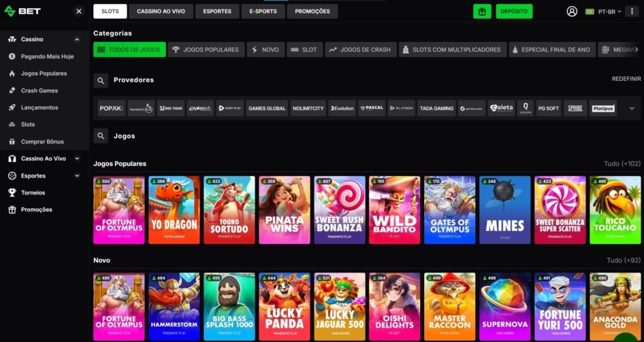Filter by Playson provider logo
The height and width of the screenshot is (342, 644).
click(401, 108)
